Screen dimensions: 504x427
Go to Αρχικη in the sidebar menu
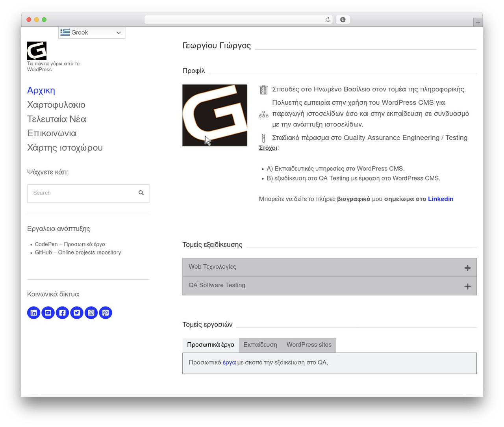[x=41, y=91]
